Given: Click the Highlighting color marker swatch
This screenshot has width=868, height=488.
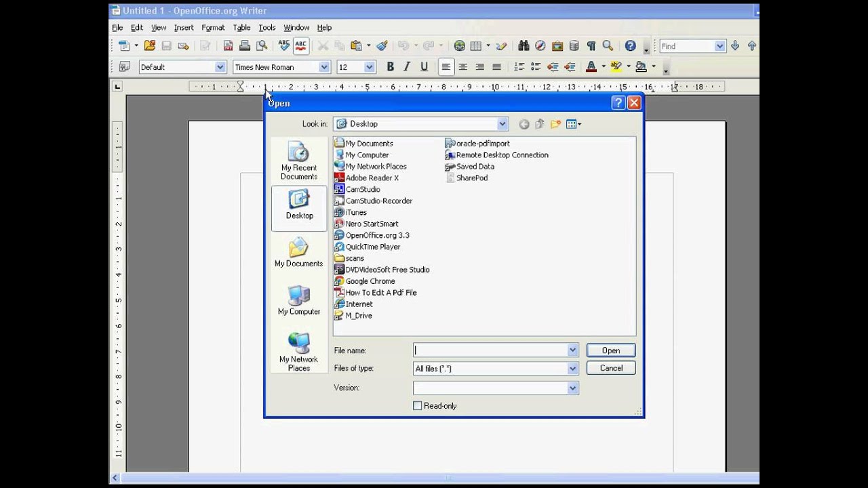Looking at the screenshot, I should point(616,66).
